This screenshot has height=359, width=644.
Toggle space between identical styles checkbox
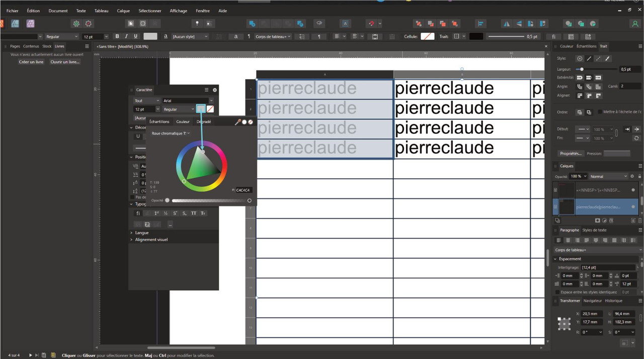tap(557, 292)
